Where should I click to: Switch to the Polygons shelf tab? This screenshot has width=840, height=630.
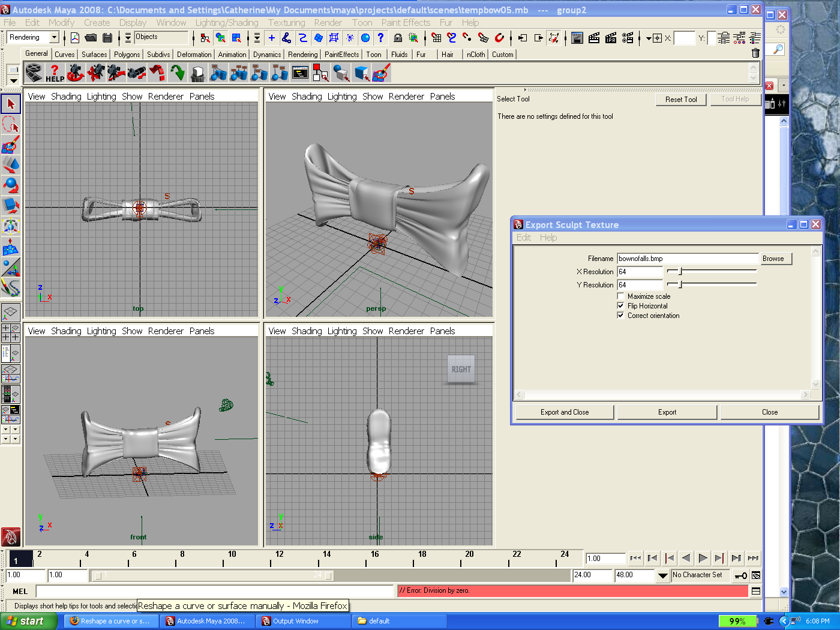pos(127,55)
